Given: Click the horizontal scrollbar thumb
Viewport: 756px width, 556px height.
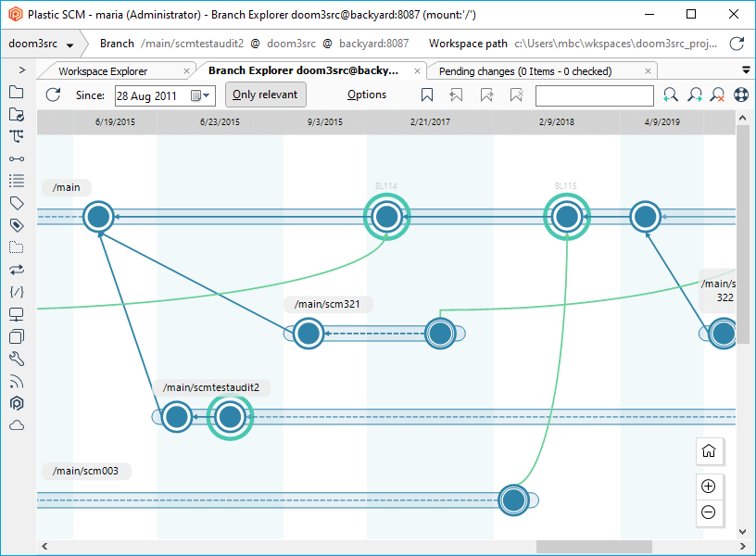Looking at the screenshot, I should coord(593,547).
